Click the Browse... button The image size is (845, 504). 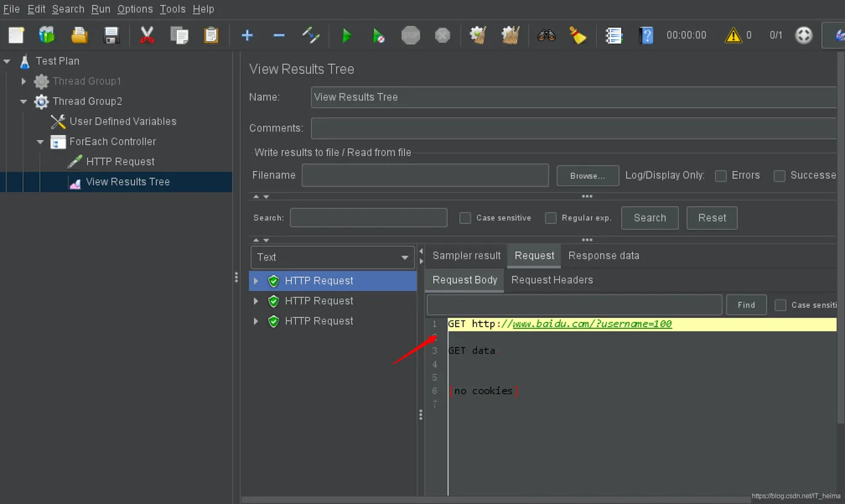587,176
